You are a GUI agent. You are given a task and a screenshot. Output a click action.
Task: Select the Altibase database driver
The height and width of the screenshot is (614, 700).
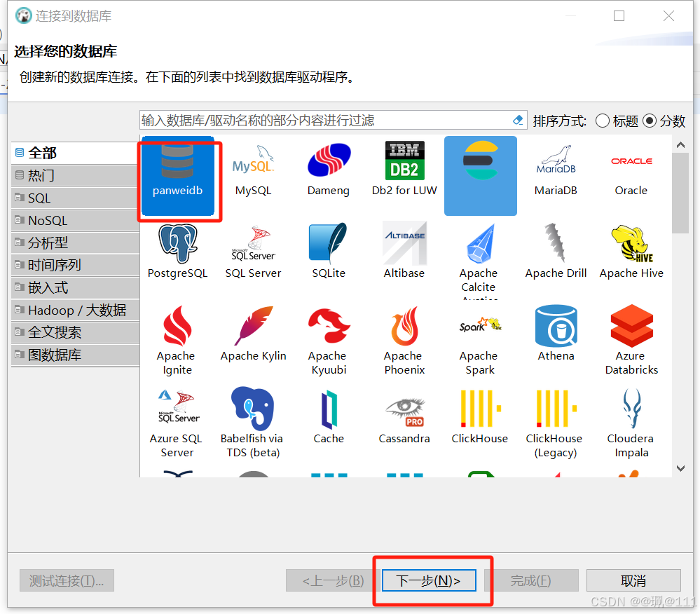click(x=404, y=252)
